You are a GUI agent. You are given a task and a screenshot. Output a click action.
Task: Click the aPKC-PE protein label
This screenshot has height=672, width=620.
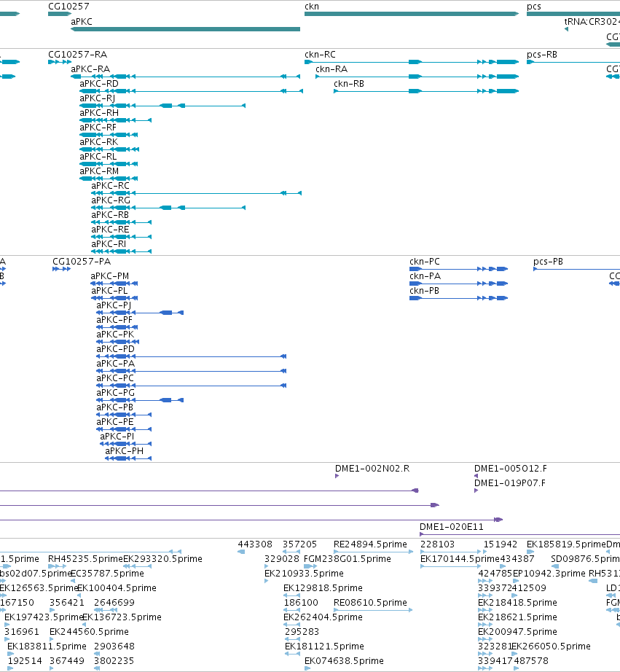pyautogui.click(x=115, y=422)
